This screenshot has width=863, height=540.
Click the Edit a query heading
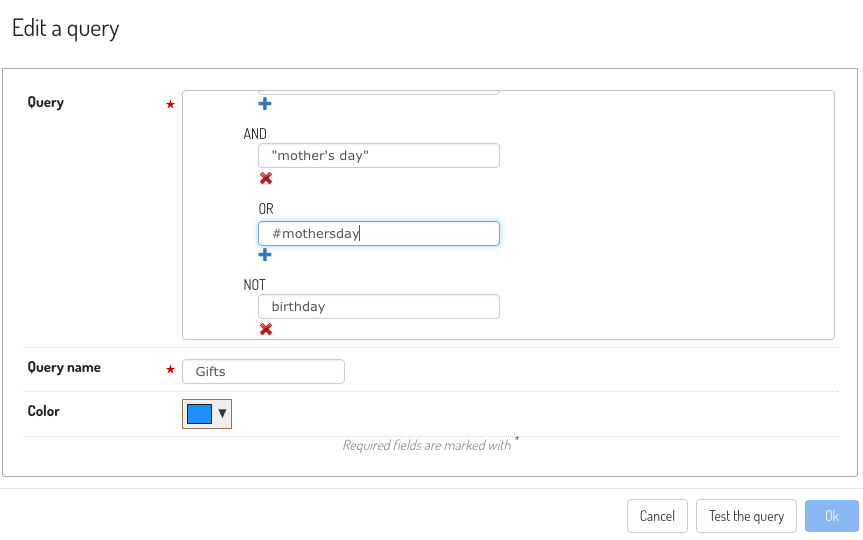65,29
